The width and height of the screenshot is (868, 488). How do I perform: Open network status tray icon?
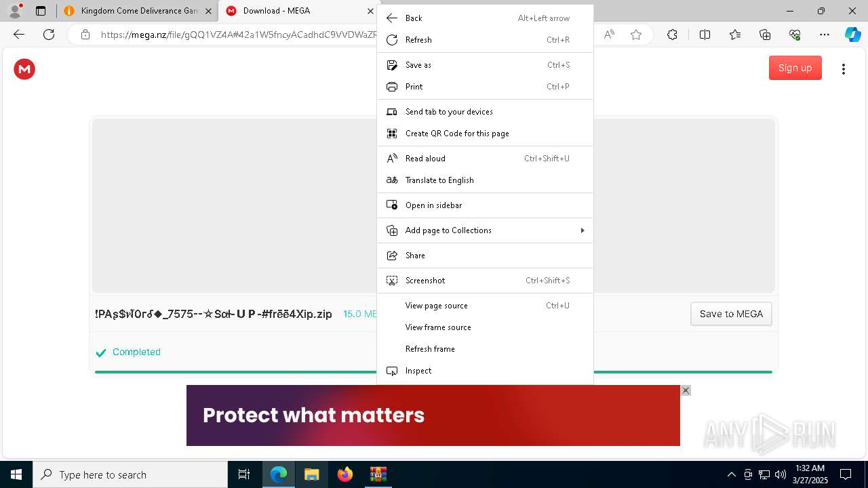click(764, 474)
